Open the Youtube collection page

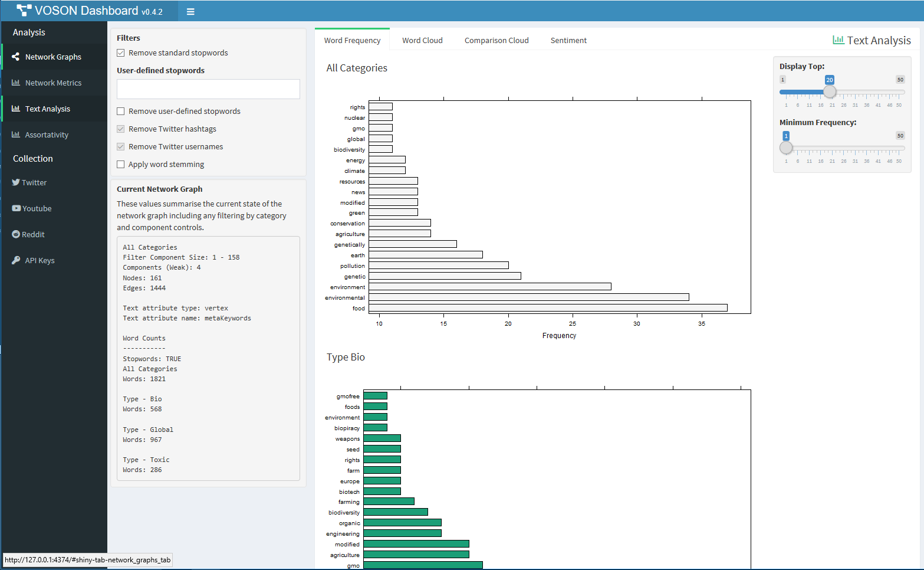tap(35, 208)
